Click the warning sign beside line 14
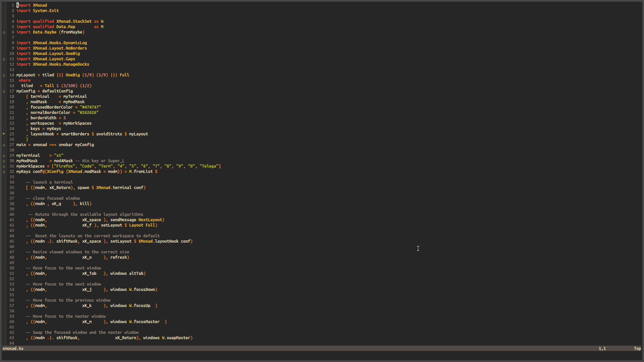Image resolution: width=644 pixels, height=362 pixels. tap(4, 75)
